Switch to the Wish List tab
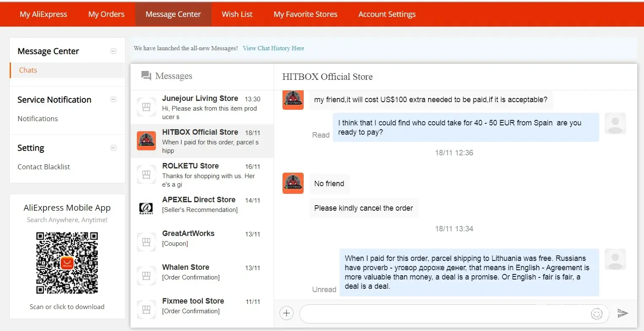Image resolution: width=644 pixels, height=331 pixels. tap(237, 14)
